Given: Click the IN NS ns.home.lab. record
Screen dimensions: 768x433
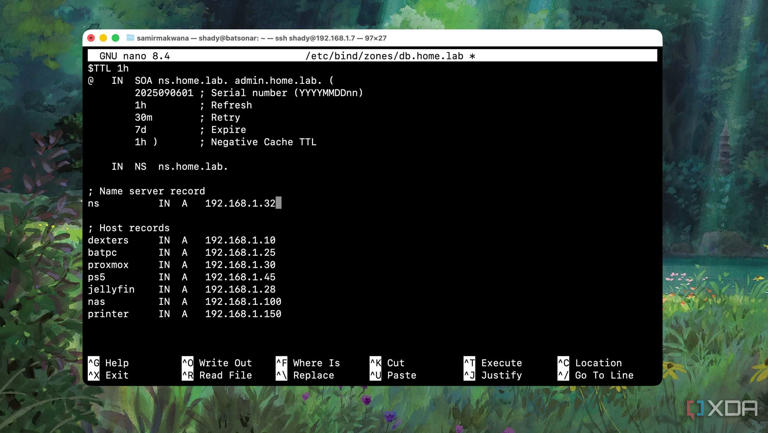Looking at the screenshot, I should coord(169,167).
